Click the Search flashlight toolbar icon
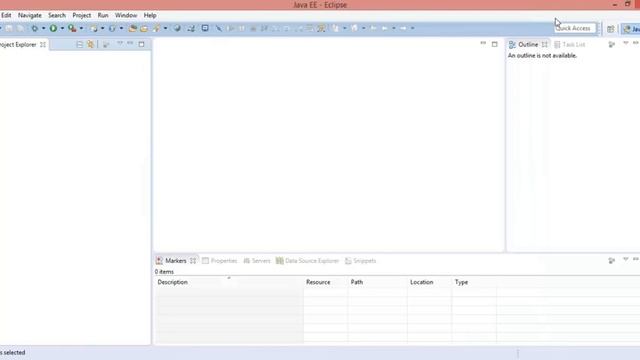This screenshot has width=640, height=360. coord(156,28)
